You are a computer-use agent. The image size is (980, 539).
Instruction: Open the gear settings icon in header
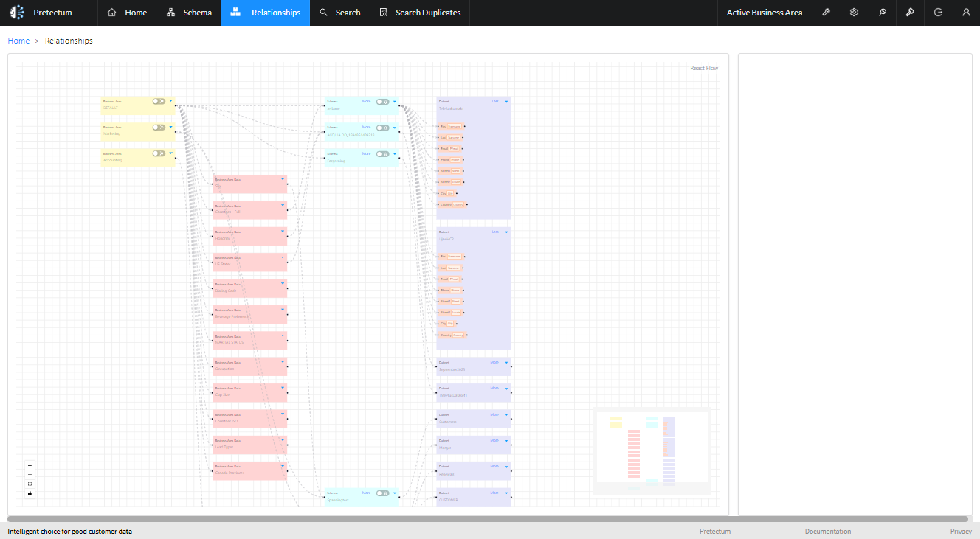pyautogui.click(x=854, y=13)
